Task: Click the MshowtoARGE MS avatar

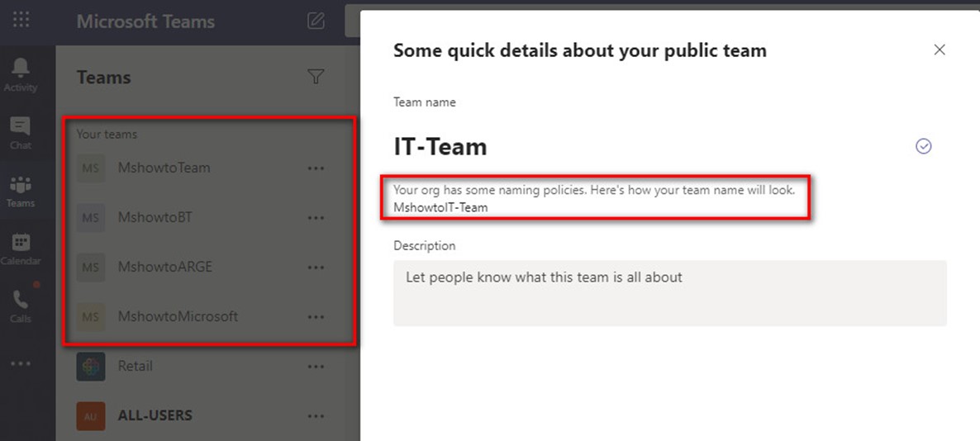Action: click(91, 268)
